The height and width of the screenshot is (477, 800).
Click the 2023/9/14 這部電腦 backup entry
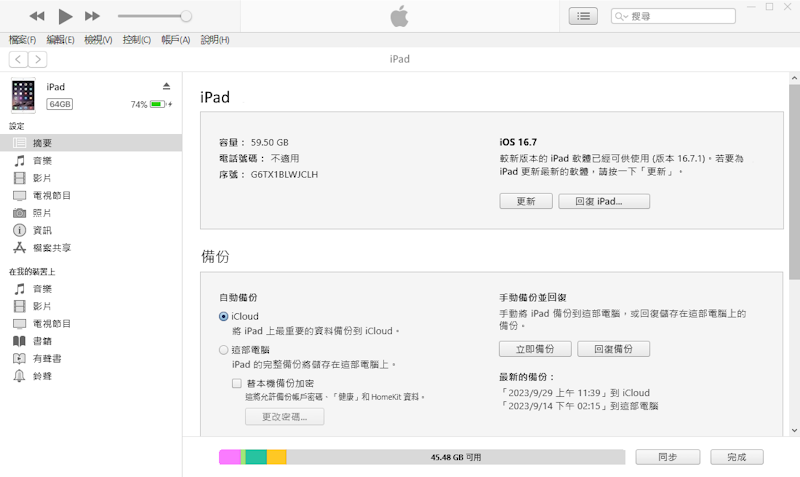pos(579,406)
